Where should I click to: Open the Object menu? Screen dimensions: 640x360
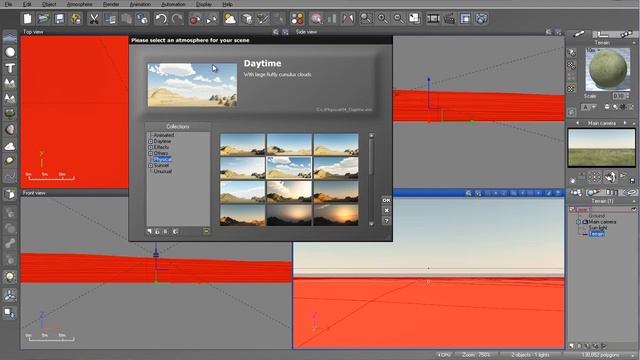(49, 4)
